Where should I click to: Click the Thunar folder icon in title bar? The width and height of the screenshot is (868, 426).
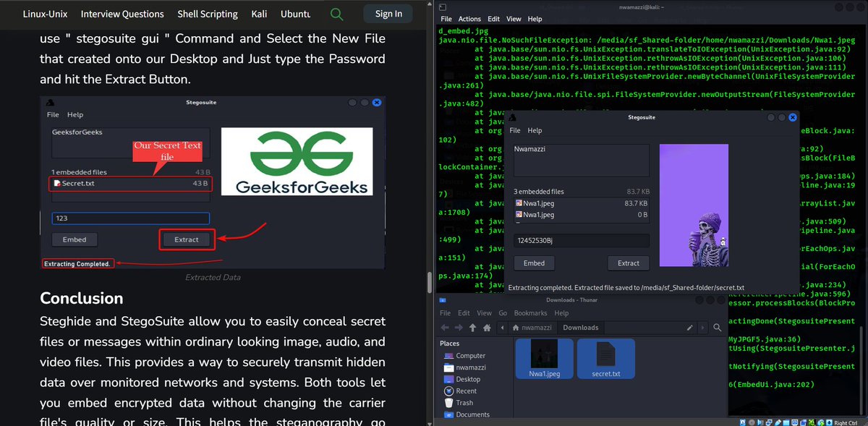(443, 300)
